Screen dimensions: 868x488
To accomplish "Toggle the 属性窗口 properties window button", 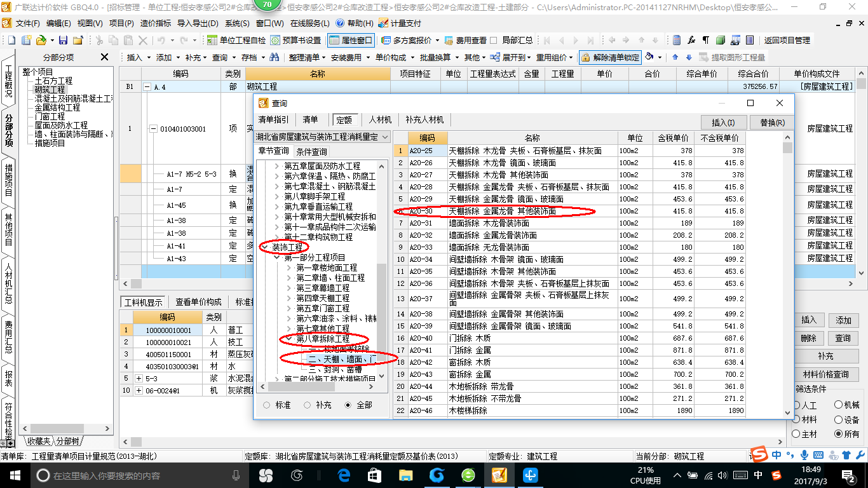I will click(x=351, y=40).
